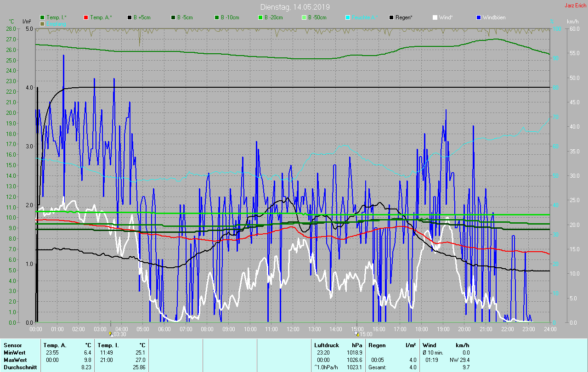Click the B -20cm legend square
588x372 pixels.
(260, 17)
